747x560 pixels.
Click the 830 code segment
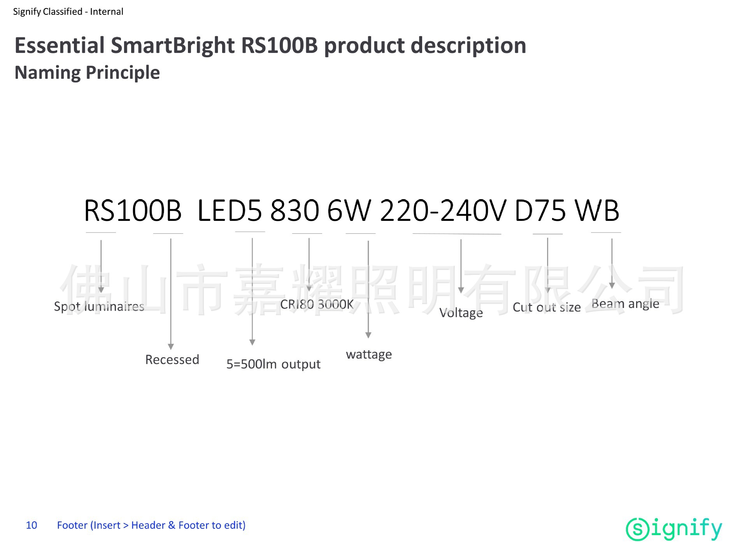(x=295, y=211)
